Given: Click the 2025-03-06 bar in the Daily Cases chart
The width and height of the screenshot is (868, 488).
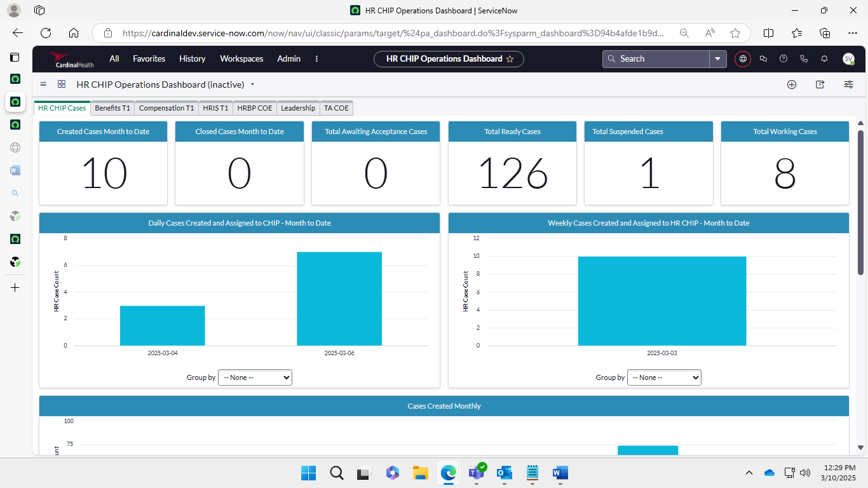Looking at the screenshot, I should (339, 299).
